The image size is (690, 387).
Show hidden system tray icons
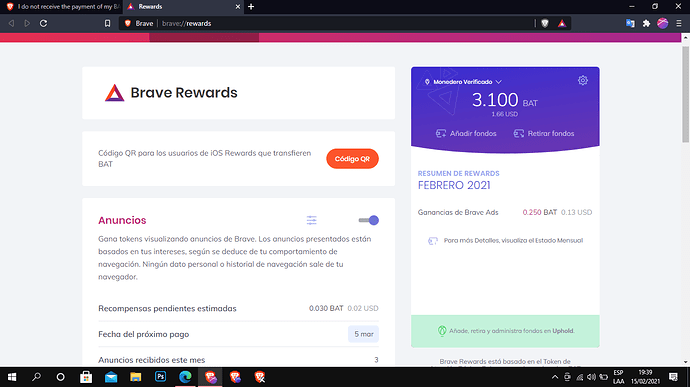click(x=555, y=377)
